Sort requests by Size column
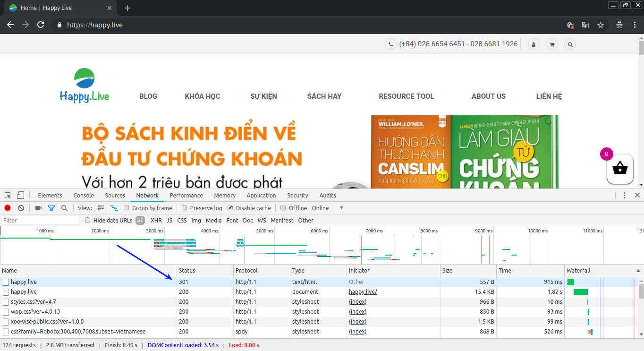Screen dimensions: 644x351 coord(468,271)
